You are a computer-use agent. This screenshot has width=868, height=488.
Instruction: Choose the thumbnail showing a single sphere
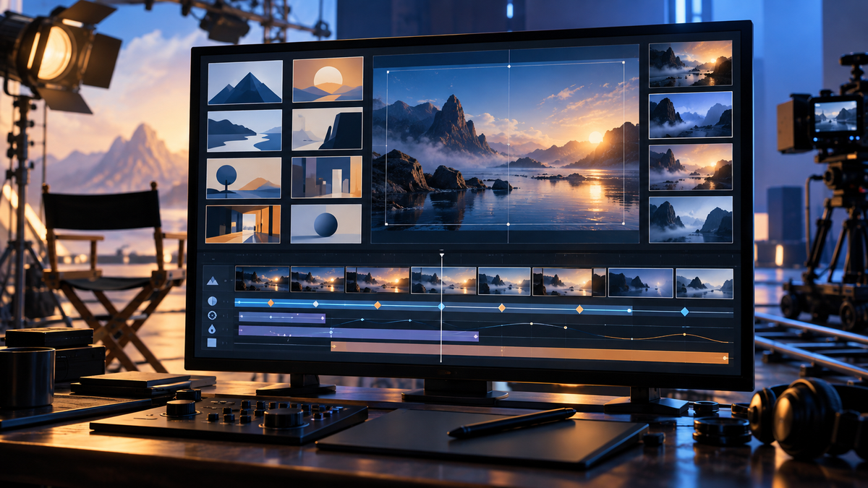326,223
